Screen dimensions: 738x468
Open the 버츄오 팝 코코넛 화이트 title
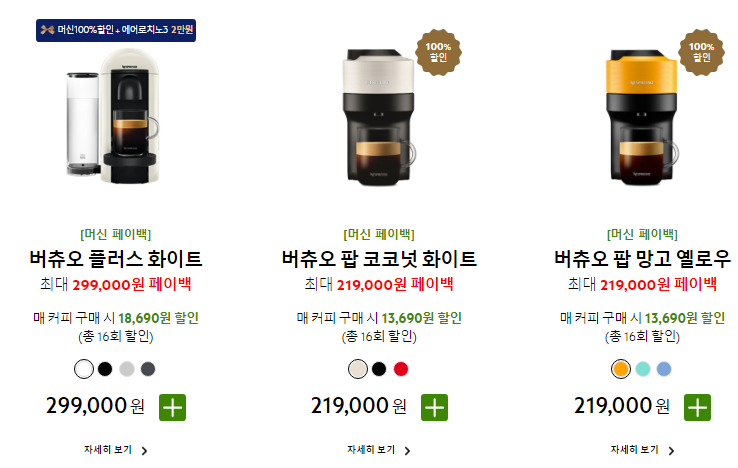click(x=379, y=258)
